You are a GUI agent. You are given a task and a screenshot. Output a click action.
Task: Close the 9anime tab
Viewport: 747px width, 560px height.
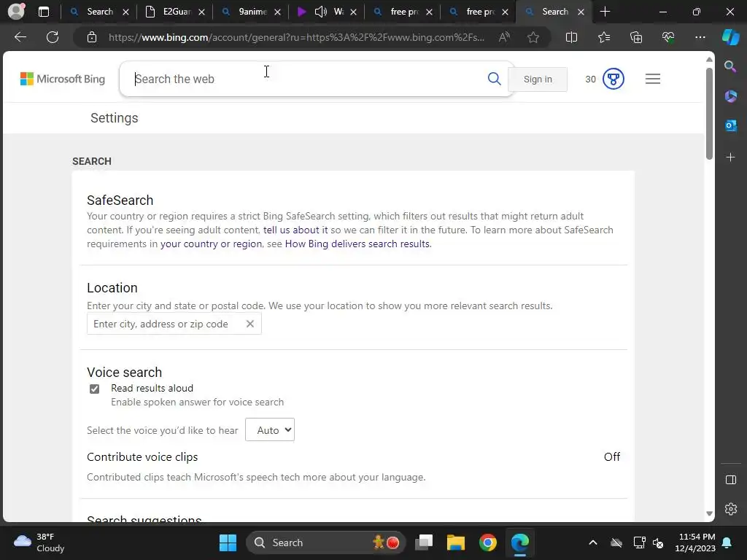[x=278, y=12]
